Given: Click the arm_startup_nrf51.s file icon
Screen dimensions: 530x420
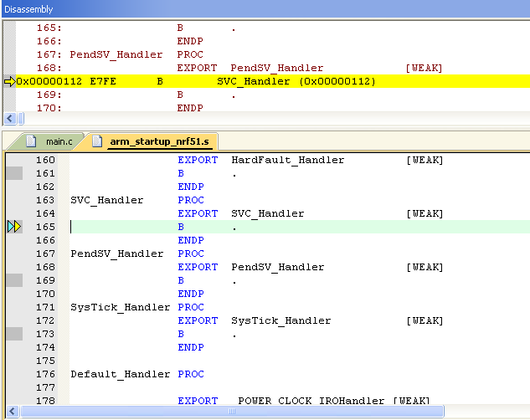Looking at the screenshot, I should (x=97, y=141).
